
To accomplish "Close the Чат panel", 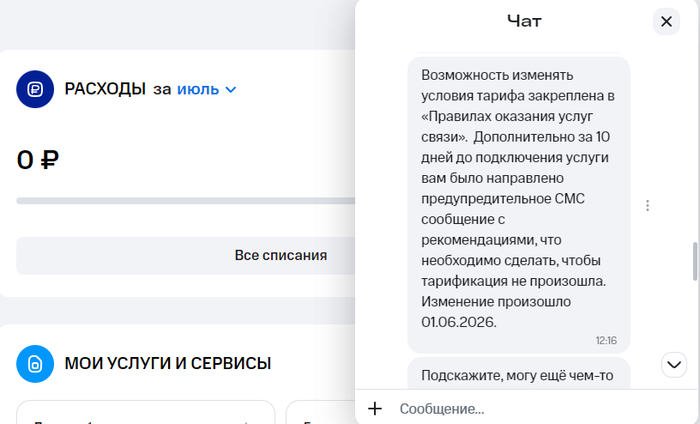I will coord(666,21).
